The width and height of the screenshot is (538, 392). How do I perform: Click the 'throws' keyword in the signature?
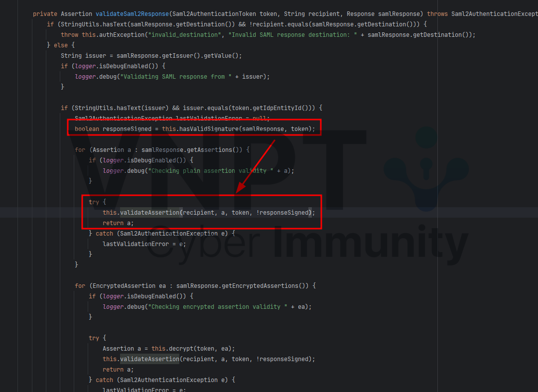437,14
